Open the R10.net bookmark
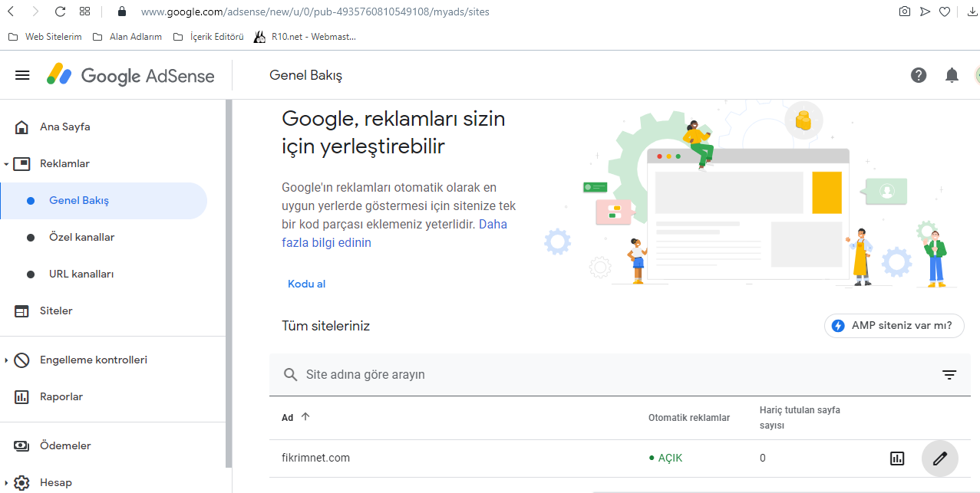The image size is (980, 493). [305, 36]
